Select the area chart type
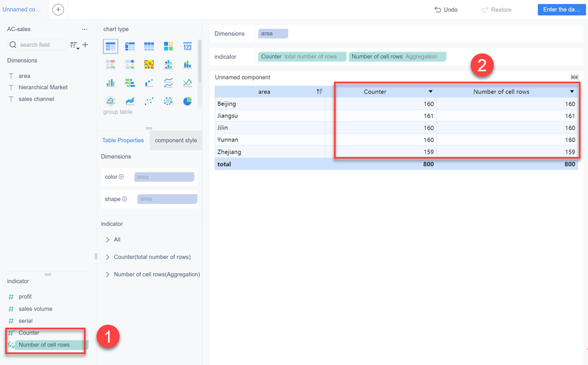This screenshot has width=588, height=365. pos(130,101)
